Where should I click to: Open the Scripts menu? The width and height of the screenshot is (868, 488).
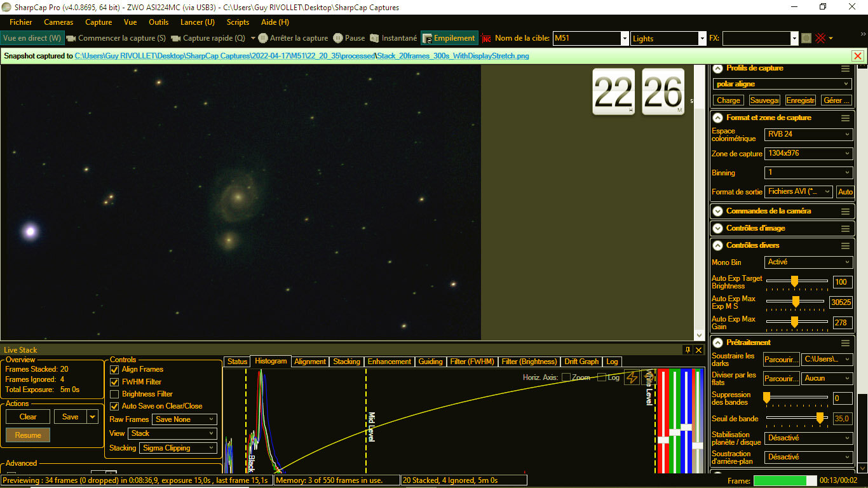[x=238, y=22]
